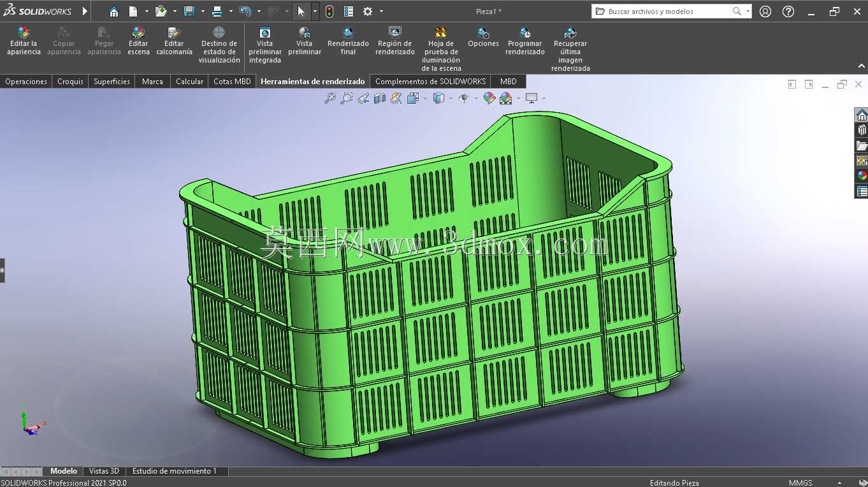Save the part with the Save icon
Screen dimensions: 868x487
point(189,11)
